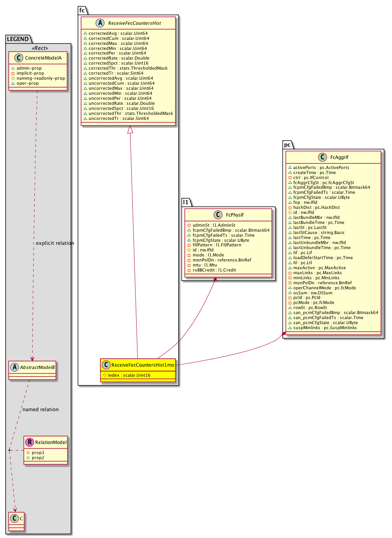Click the yellow ReceiveFecCountersHist1mo class title
The width and height of the screenshot is (392, 538).
(142, 365)
